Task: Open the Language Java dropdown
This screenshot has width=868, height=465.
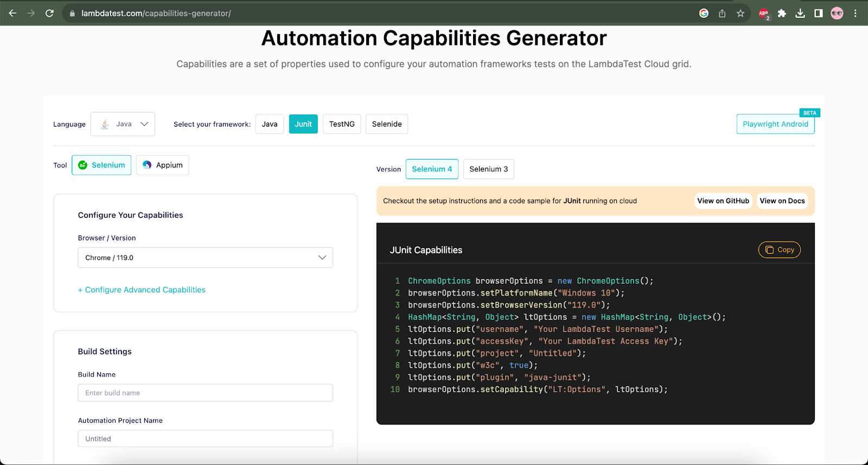Action: coord(123,124)
